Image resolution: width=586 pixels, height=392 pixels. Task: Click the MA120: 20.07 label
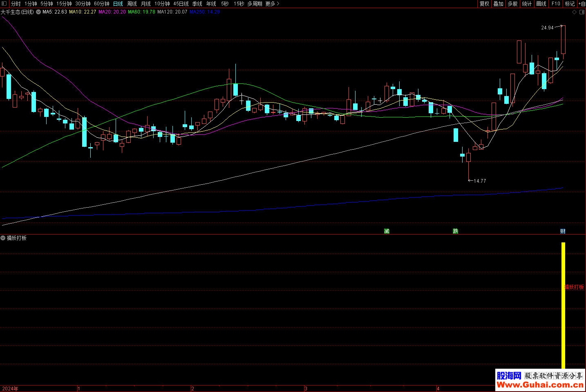point(172,12)
